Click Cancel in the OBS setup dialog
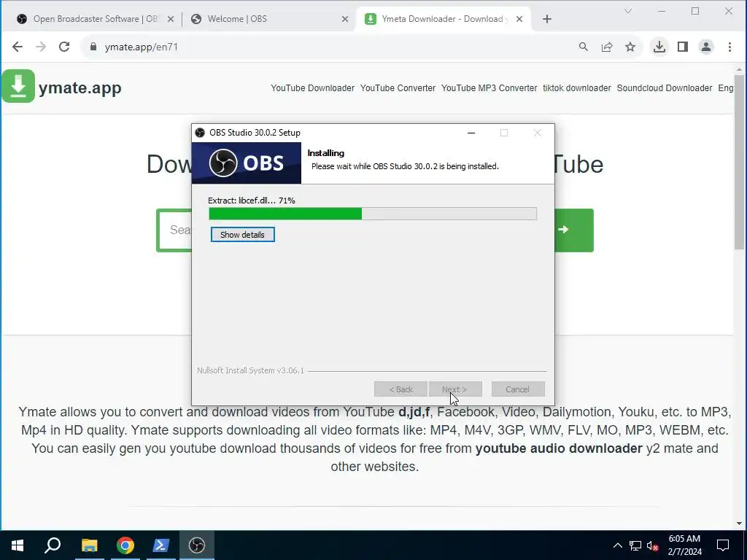 pos(518,389)
